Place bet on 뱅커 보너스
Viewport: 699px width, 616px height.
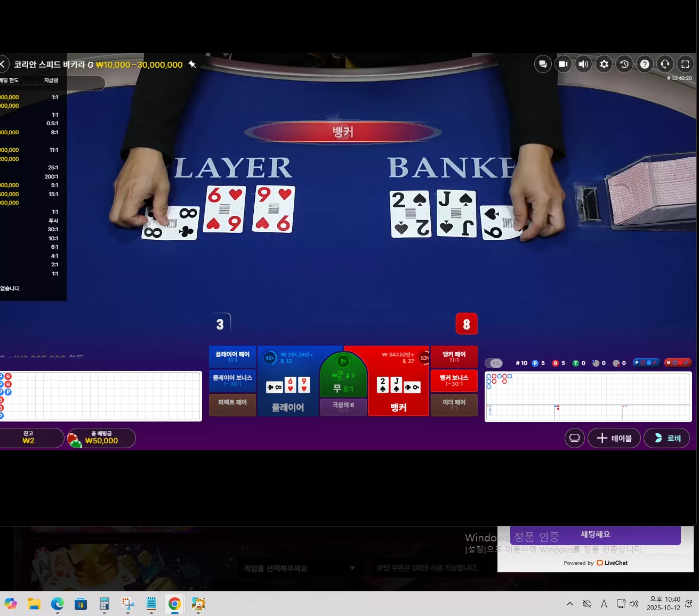click(454, 380)
